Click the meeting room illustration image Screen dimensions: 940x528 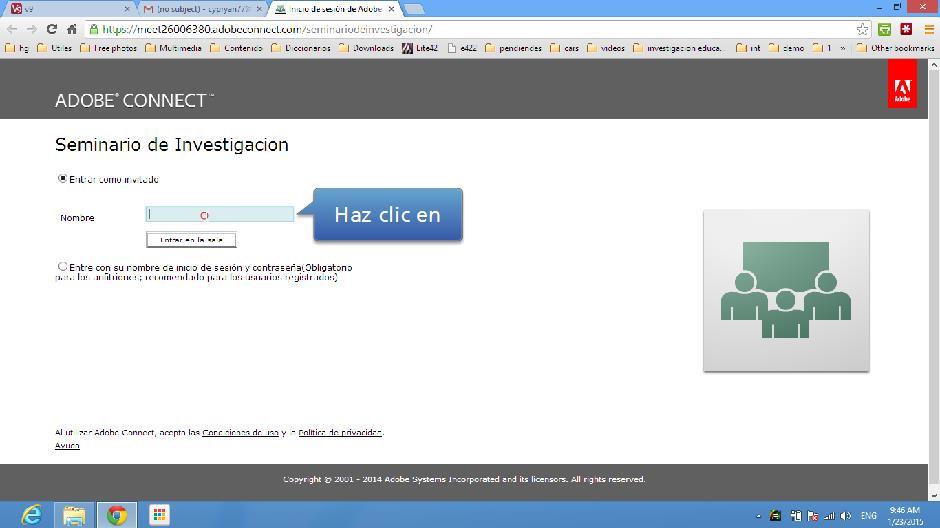786,291
